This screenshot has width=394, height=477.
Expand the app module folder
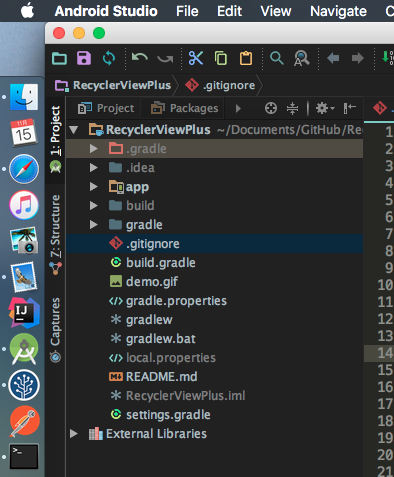click(x=94, y=187)
